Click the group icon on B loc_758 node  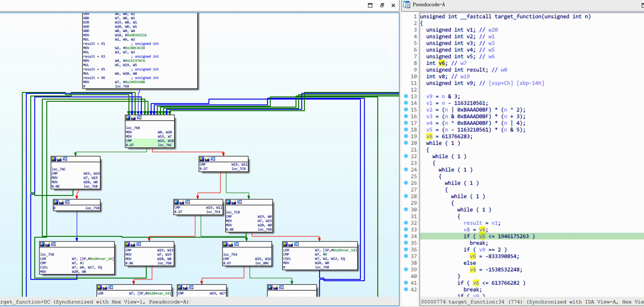(67, 202)
